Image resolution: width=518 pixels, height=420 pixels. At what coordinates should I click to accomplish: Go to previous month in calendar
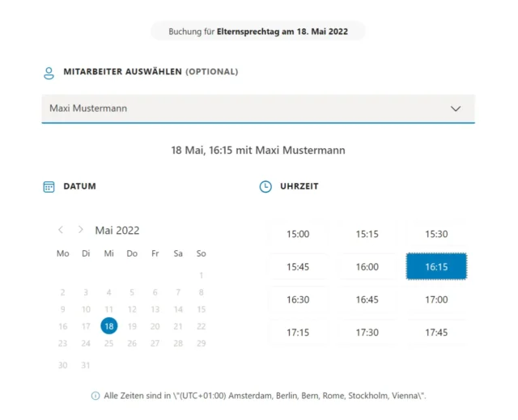click(61, 230)
